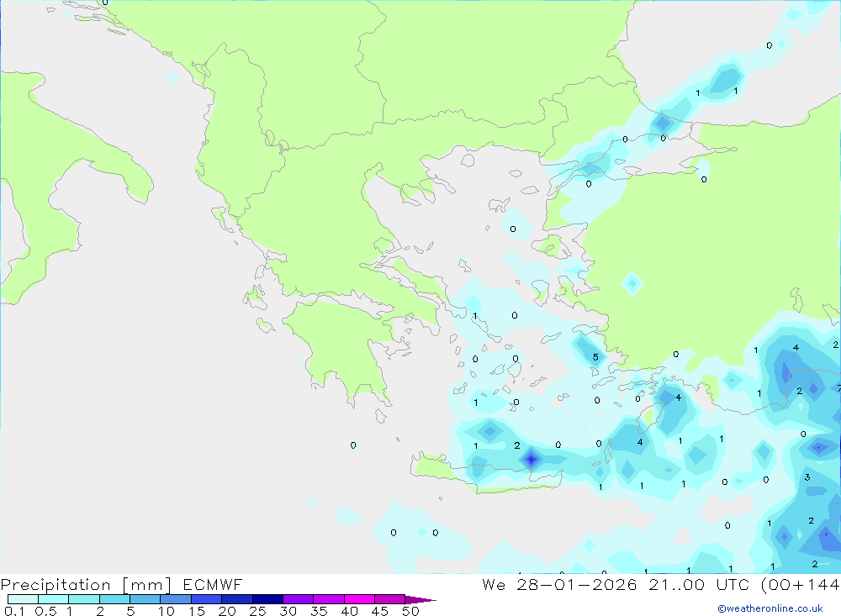Click legend scale label '50'

pos(410,611)
